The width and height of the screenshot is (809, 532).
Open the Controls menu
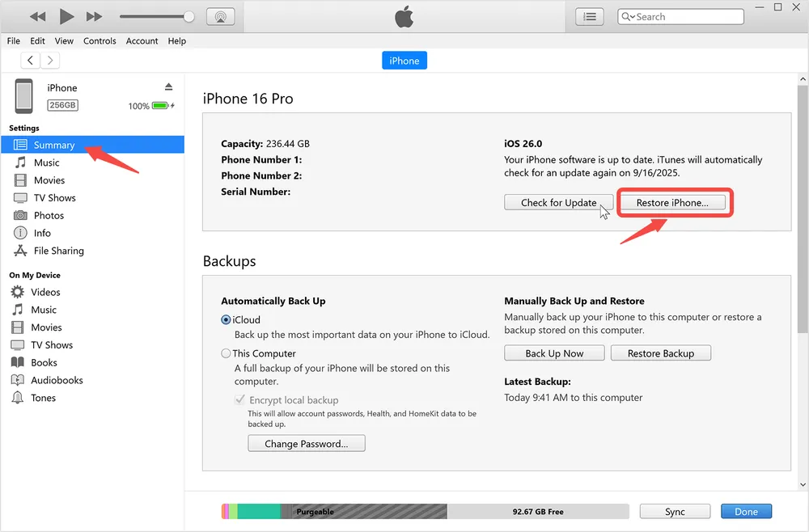(x=100, y=40)
